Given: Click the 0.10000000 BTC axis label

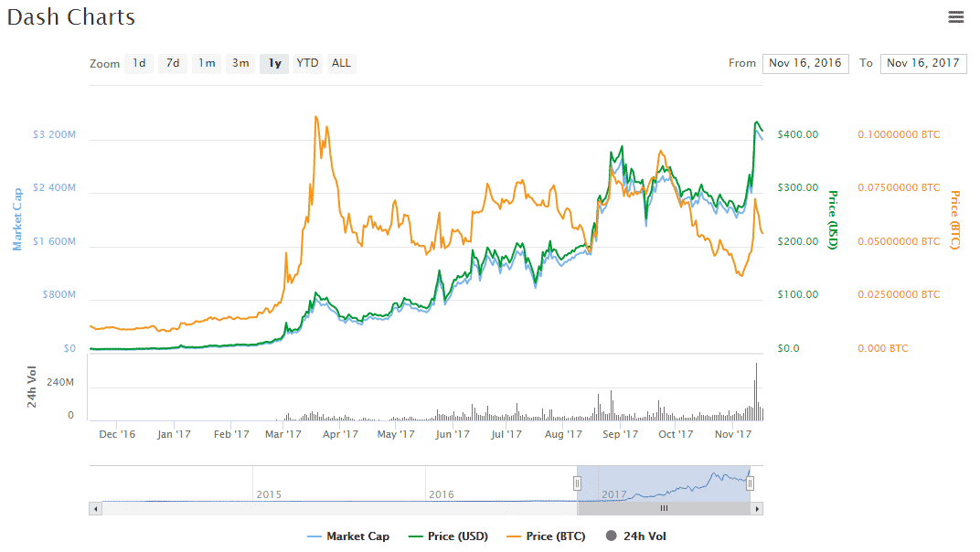Looking at the screenshot, I should (899, 134).
